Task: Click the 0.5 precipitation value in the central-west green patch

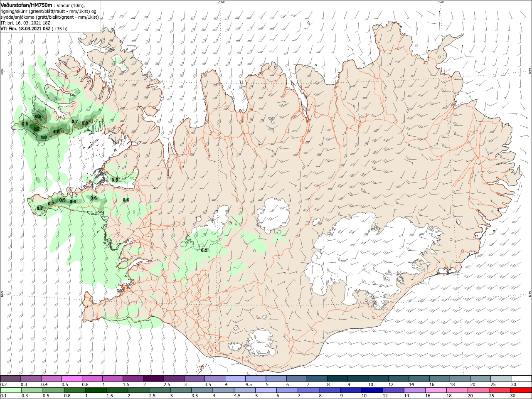Action: pyautogui.click(x=204, y=250)
